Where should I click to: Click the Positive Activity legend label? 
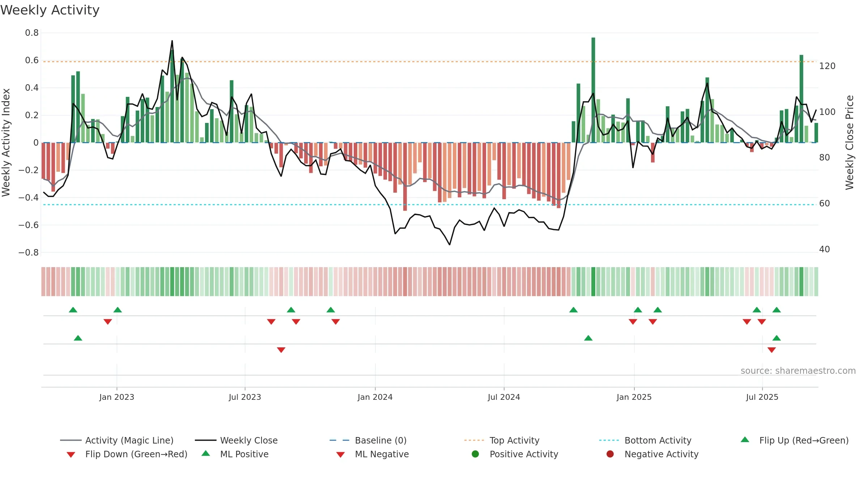(524, 454)
